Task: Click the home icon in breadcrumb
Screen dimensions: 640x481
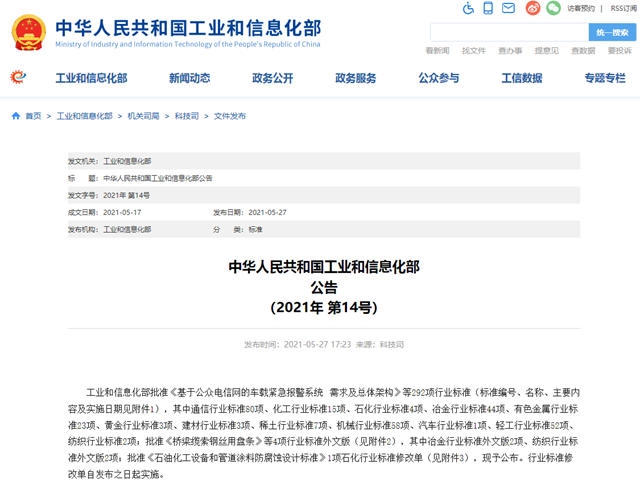Action: pyautogui.click(x=16, y=116)
